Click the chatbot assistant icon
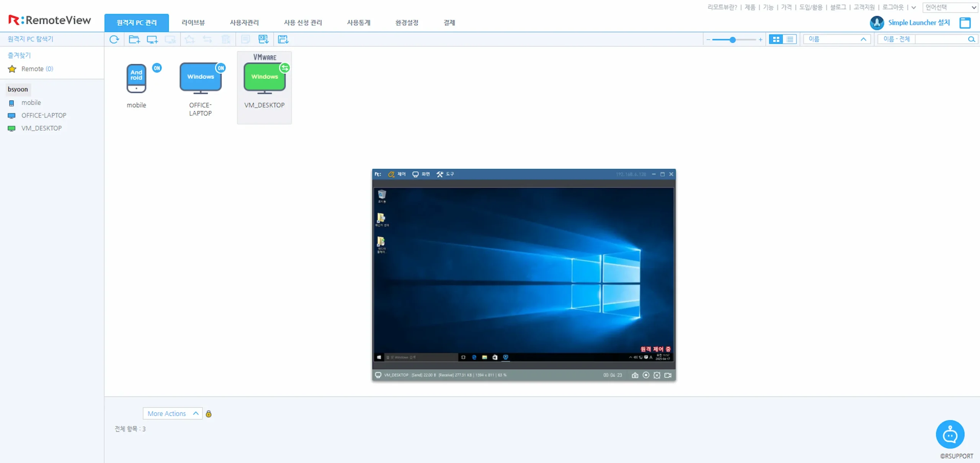The height and width of the screenshot is (463, 980). click(950, 434)
